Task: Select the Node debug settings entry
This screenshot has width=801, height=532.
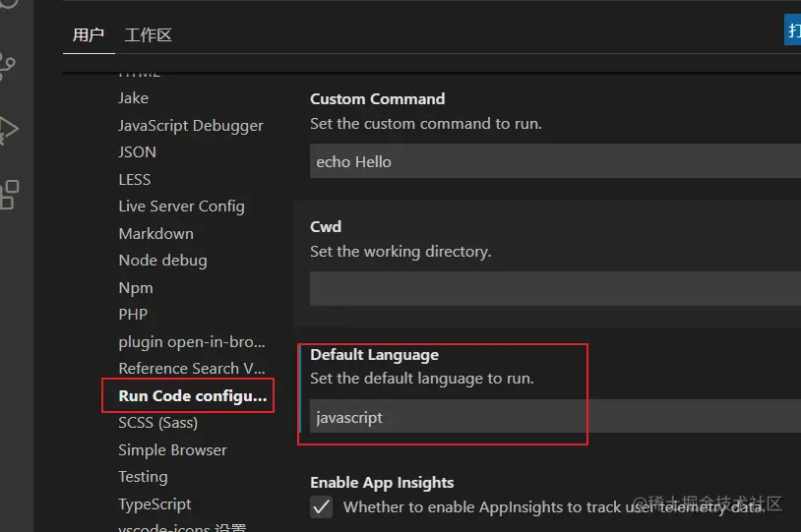Action: (162, 260)
